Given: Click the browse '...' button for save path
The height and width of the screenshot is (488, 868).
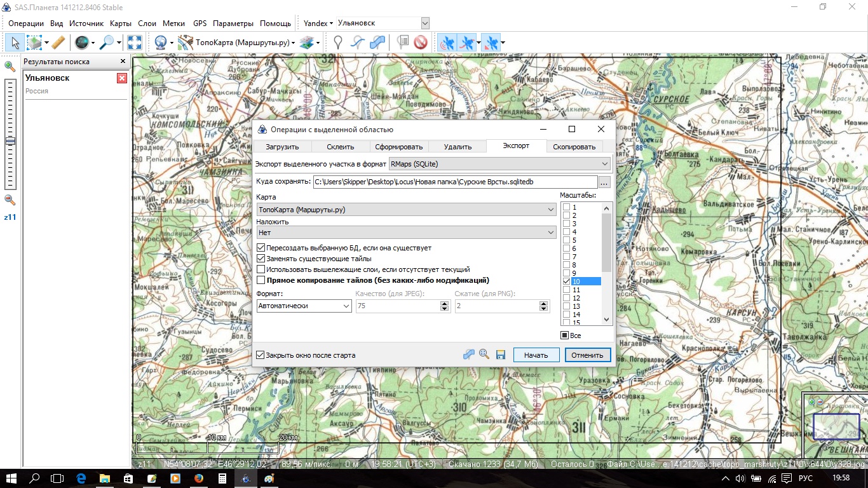Looking at the screenshot, I should tap(604, 182).
